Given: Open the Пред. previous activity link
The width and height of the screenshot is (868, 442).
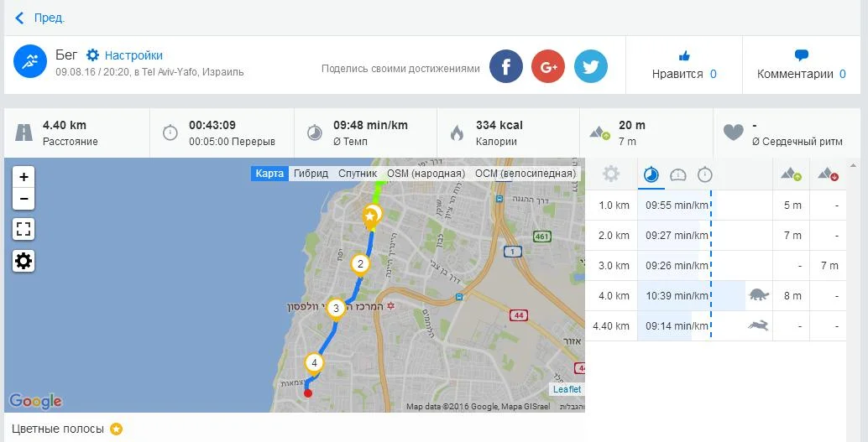Looking at the screenshot, I should [x=50, y=18].
